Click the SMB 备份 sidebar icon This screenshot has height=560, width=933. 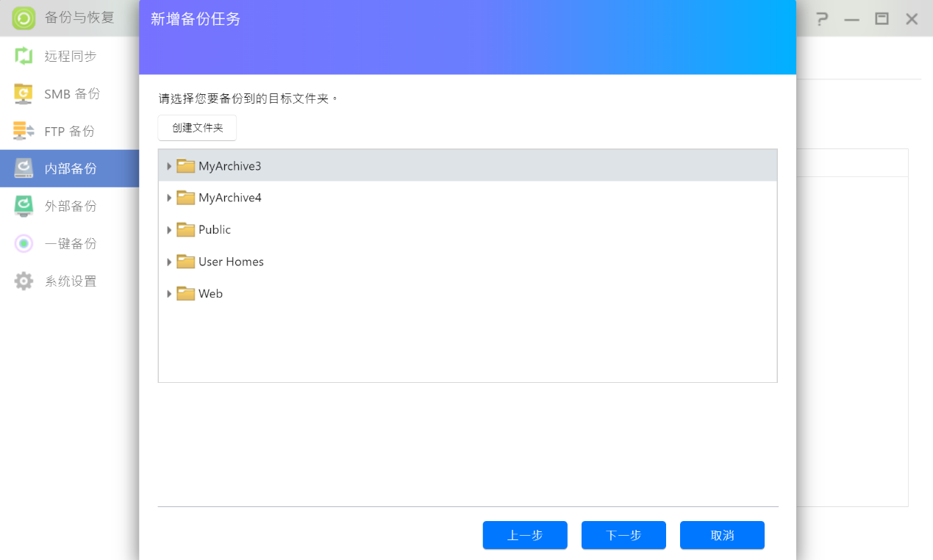coord(24,93)
